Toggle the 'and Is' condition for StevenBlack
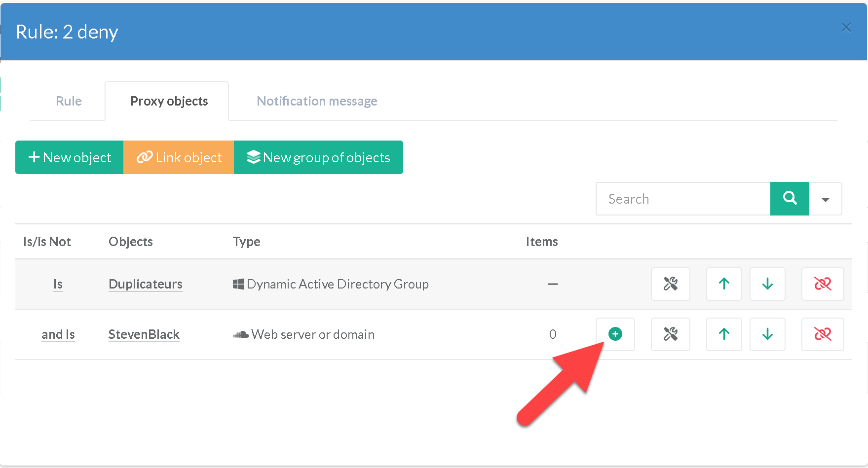 point(58,334)
